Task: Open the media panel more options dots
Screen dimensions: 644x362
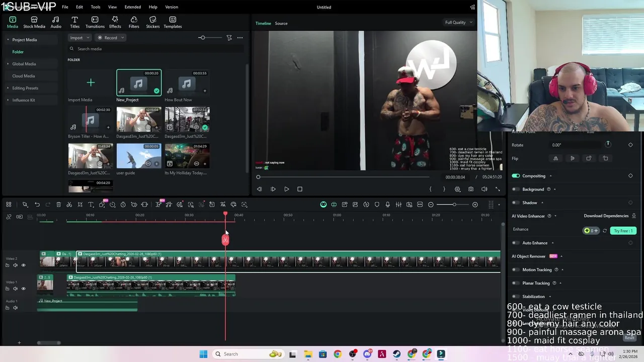Action: 240,38
